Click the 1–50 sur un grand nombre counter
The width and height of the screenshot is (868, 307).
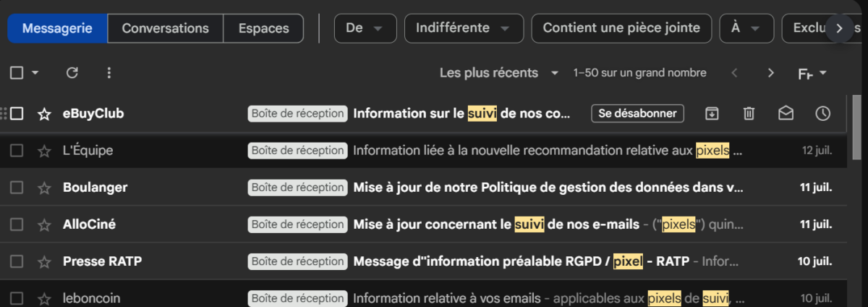tap(639, 72)
